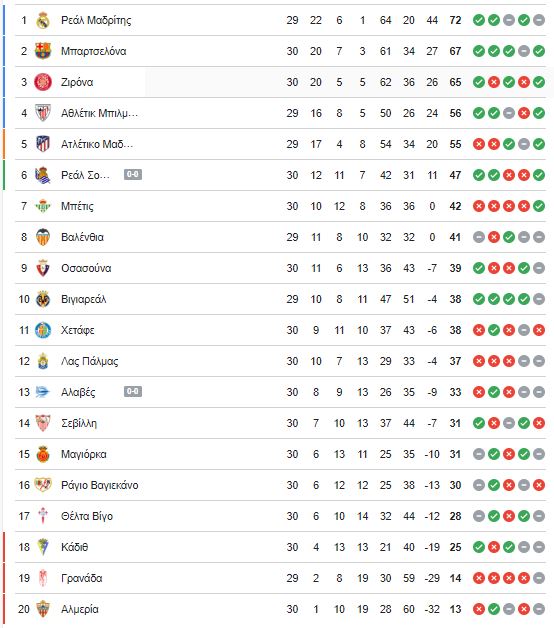The height and width of the screenshot is (628, 554).
Task: Click the Barcelona club crest
Action: pos(43,51)
